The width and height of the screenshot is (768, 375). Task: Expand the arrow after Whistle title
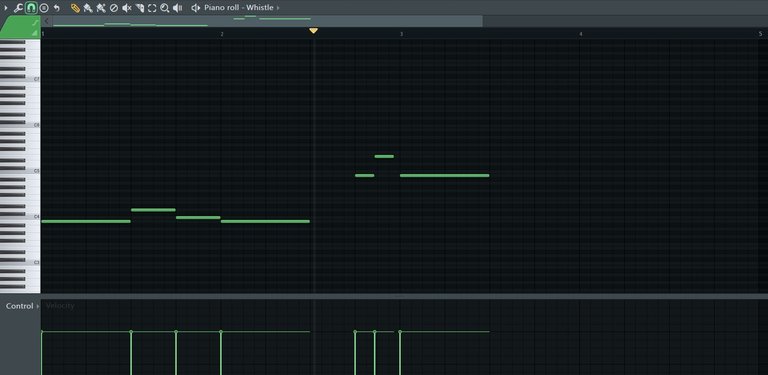click(278, 8)
